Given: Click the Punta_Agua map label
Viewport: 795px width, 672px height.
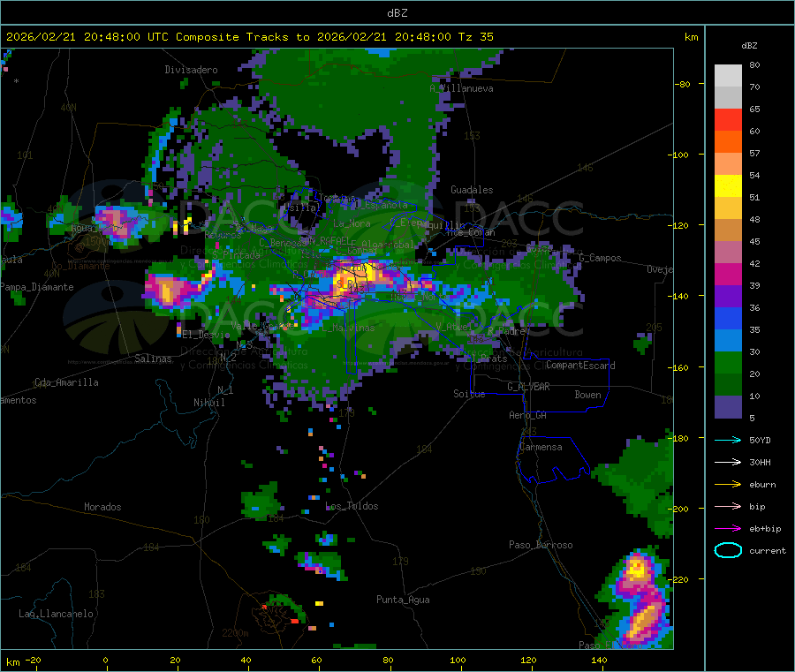Looking at the screenshot, I should 403,600.
